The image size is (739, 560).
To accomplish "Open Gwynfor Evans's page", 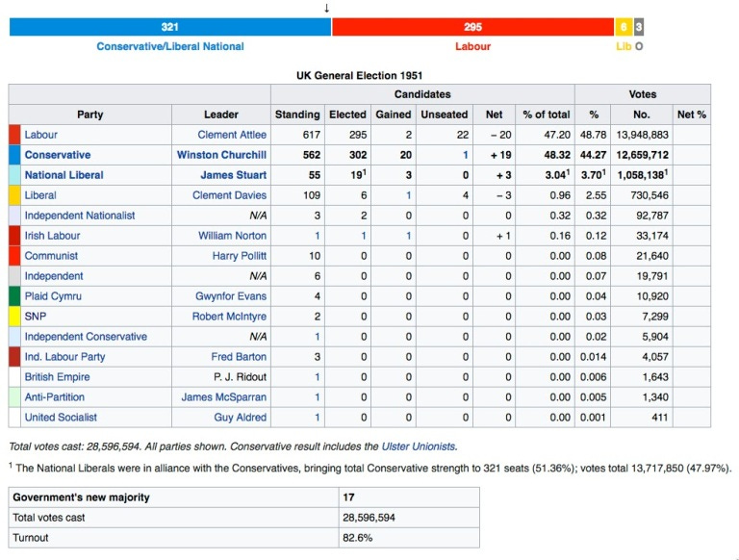I will [231, 296].
